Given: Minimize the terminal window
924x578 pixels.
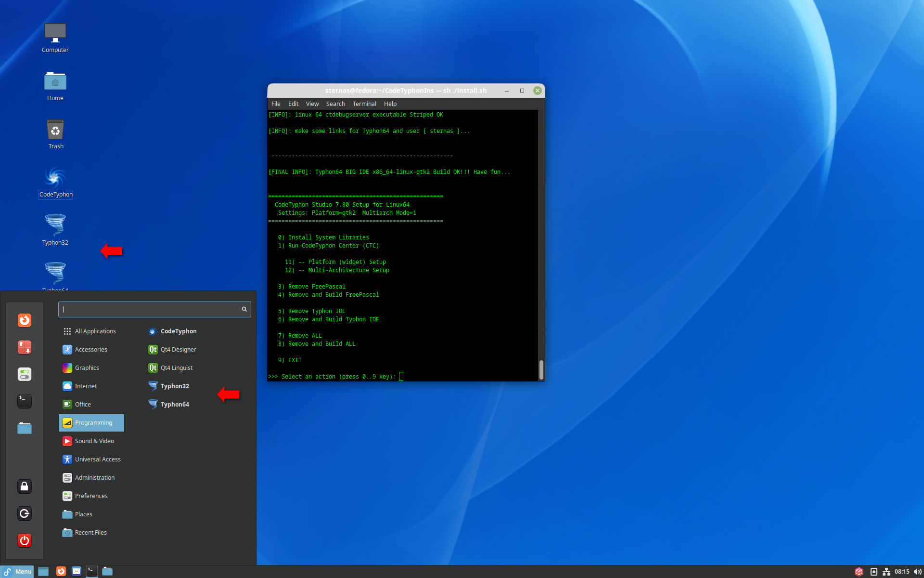Looking at the screenshot, I should (x=506, y=91).
